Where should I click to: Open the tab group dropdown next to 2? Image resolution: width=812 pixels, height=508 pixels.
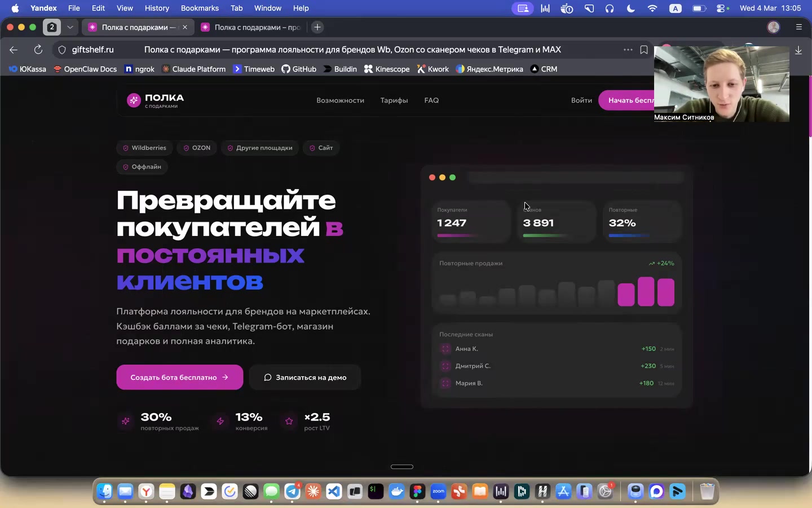70,27
